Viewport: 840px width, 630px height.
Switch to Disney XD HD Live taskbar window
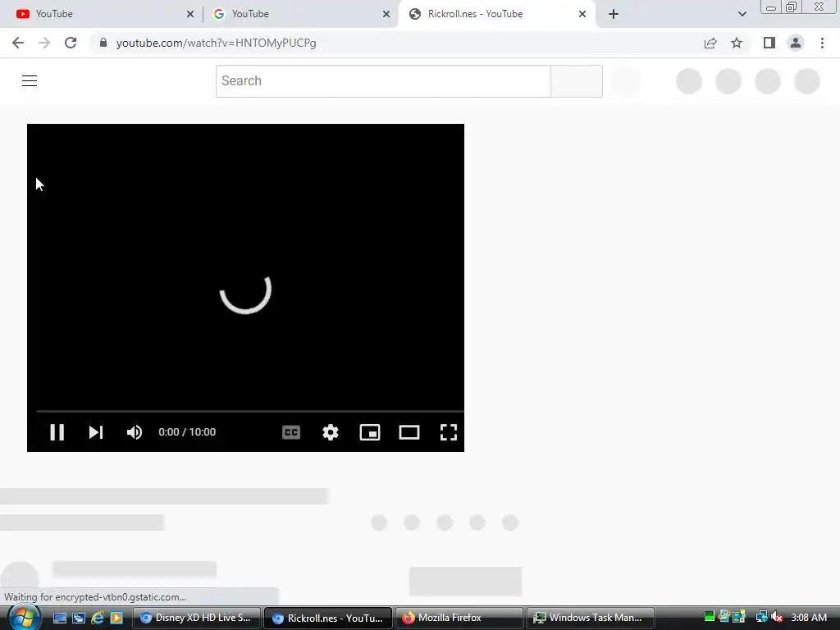coord(197,618)
